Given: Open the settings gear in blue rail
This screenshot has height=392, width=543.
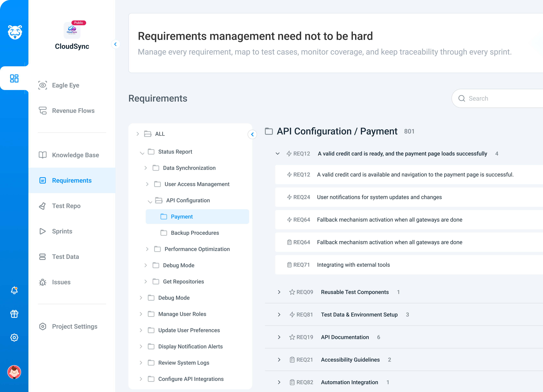Looking at the screenshot, I should click(14, 337).
